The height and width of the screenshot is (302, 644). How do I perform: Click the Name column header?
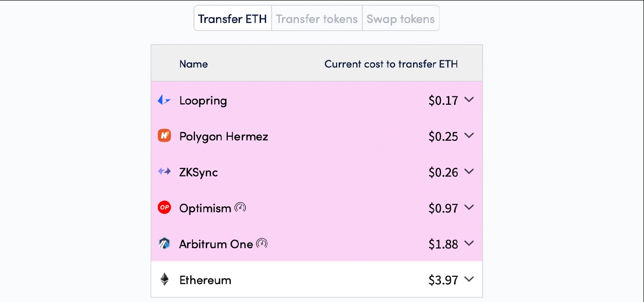tap(194, 64)
